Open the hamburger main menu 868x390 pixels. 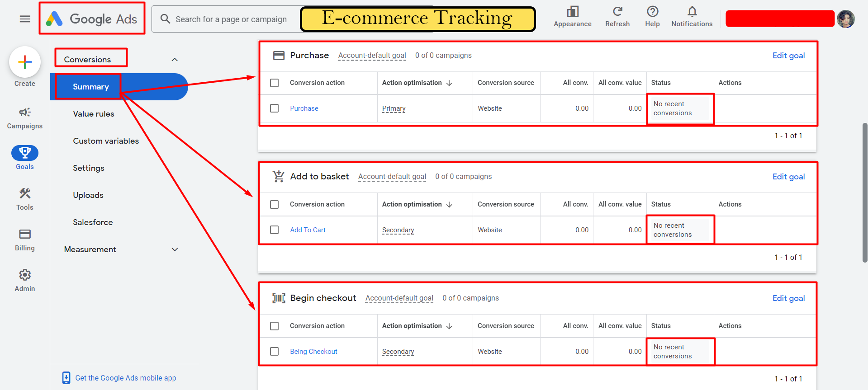click(x=25, y=19)
